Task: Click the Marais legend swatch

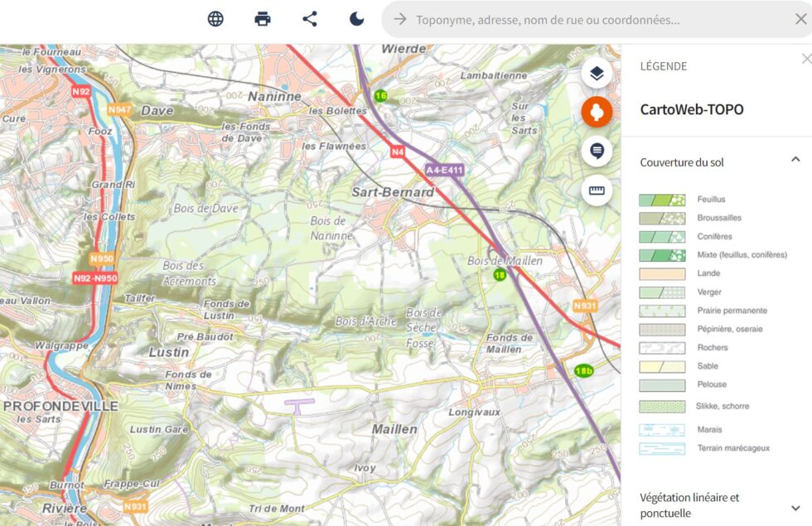Action: click(x=662, y=430)
